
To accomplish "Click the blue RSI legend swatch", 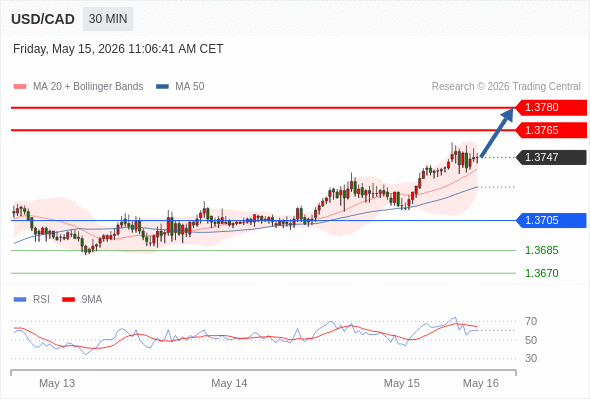I will (20, 300).
